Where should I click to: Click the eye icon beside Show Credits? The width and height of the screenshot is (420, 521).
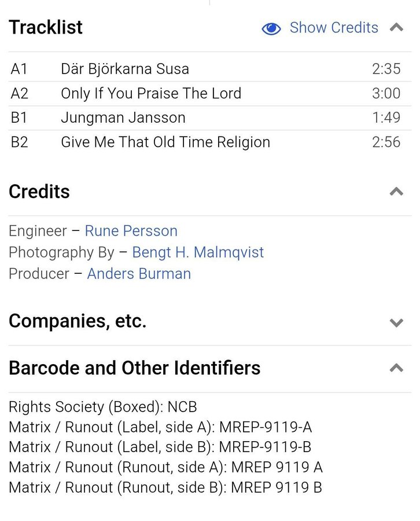(x=271, y=28)
